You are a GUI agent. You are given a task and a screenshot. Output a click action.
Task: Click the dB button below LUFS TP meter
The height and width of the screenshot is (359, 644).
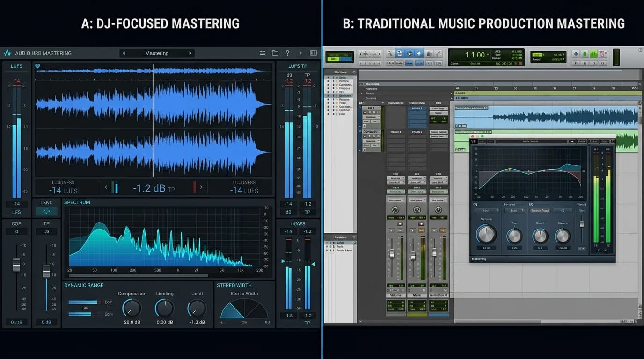pos(289,212)
